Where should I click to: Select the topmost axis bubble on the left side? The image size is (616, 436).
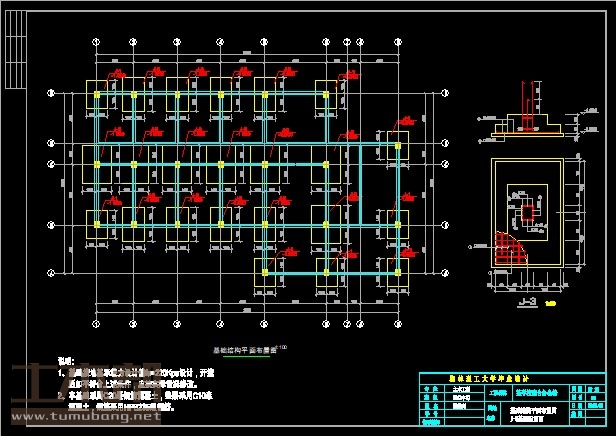(51, 94)
